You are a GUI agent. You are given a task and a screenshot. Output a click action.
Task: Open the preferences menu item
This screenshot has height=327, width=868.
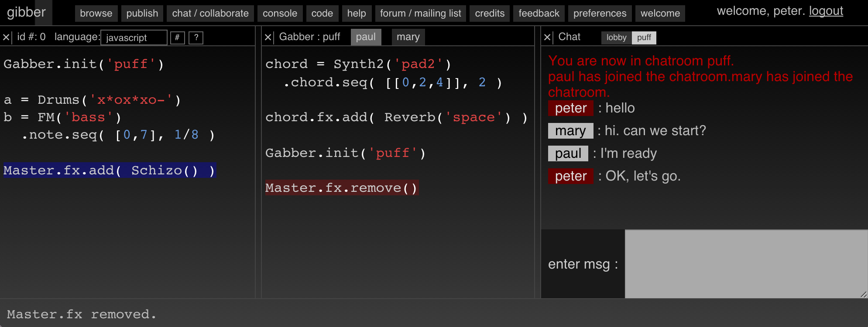point(600,14)
